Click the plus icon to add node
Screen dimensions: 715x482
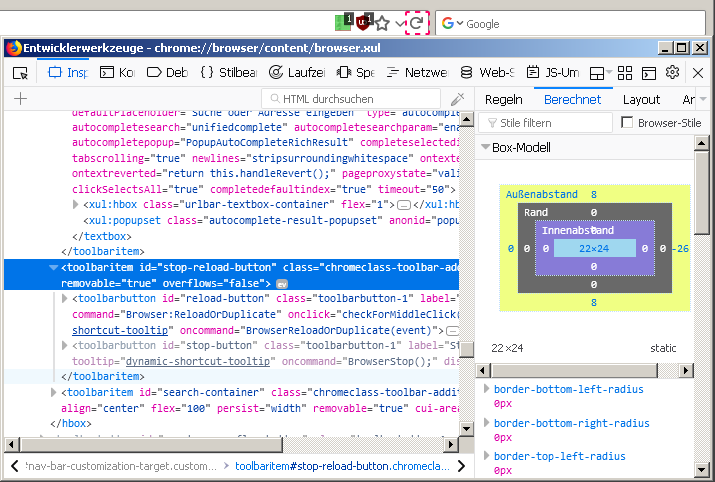(x=20, y=99)
